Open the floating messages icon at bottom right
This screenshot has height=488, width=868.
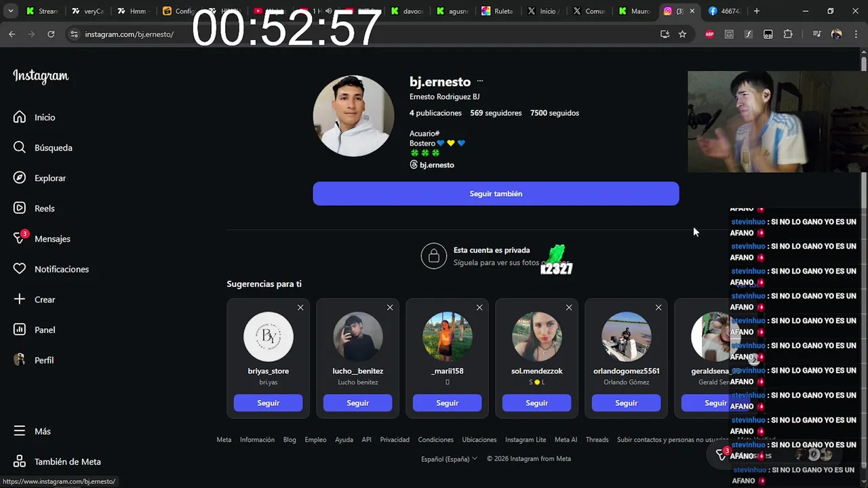[722, 455]
